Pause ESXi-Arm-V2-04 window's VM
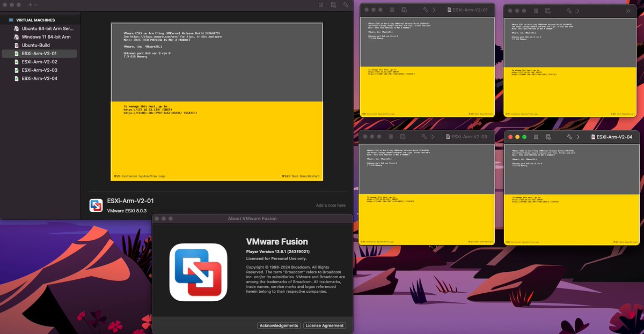Viewport: 644px width, 334px height. (536, 137)
